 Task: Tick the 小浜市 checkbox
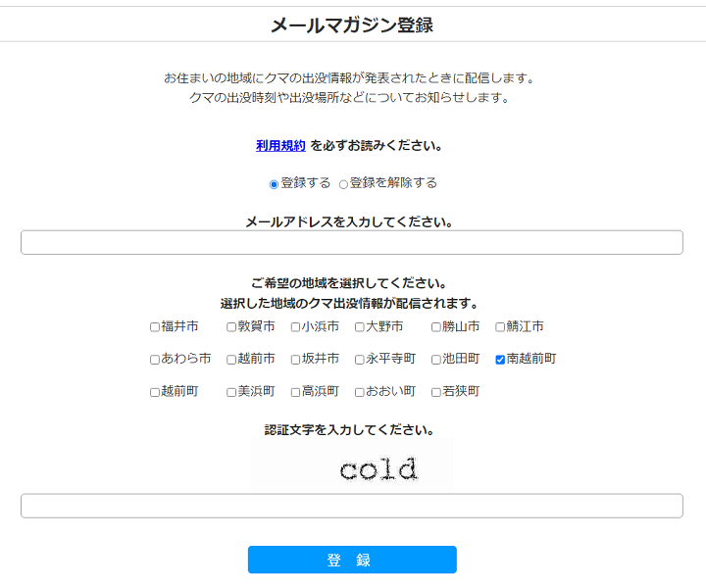[x=295, y=327]
